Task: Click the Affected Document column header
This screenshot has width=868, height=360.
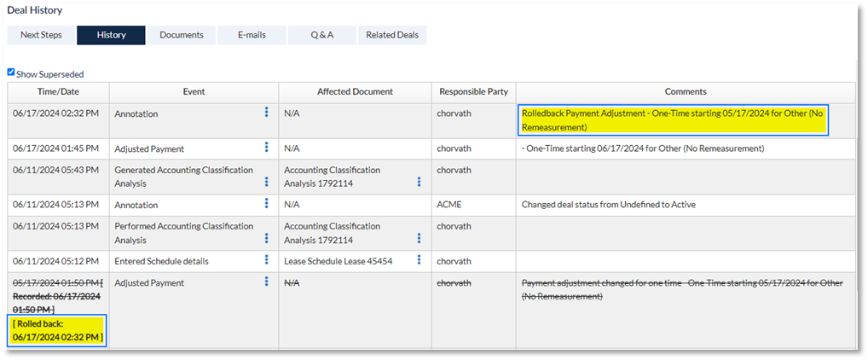Action: pyautogui.click(x=355, y=92)
